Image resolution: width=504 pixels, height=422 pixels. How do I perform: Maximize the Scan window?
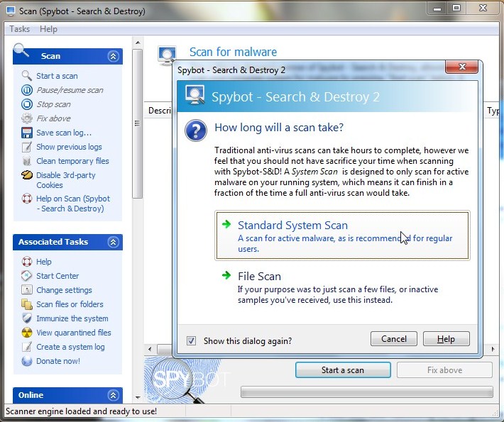(x=456, y=8)
